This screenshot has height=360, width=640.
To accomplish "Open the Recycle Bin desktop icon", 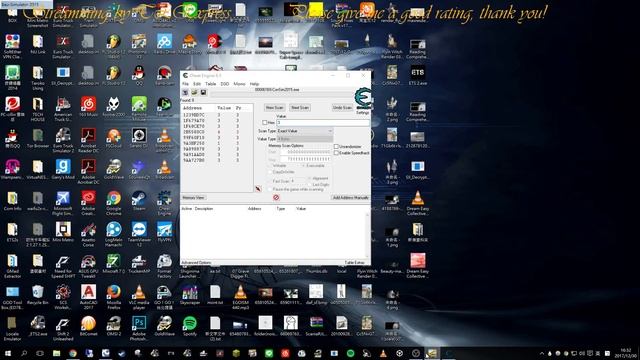I will (x=38, y=295).
